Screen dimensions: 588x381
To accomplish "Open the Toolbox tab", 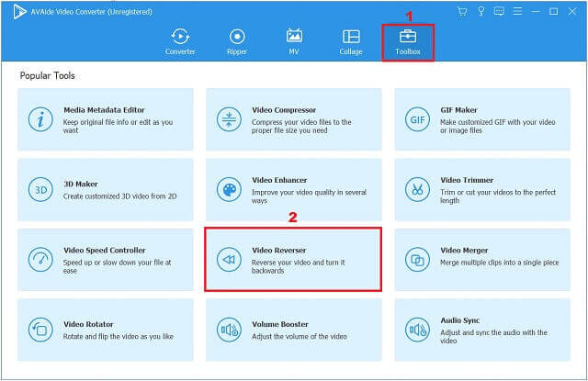I will [408, 42].
